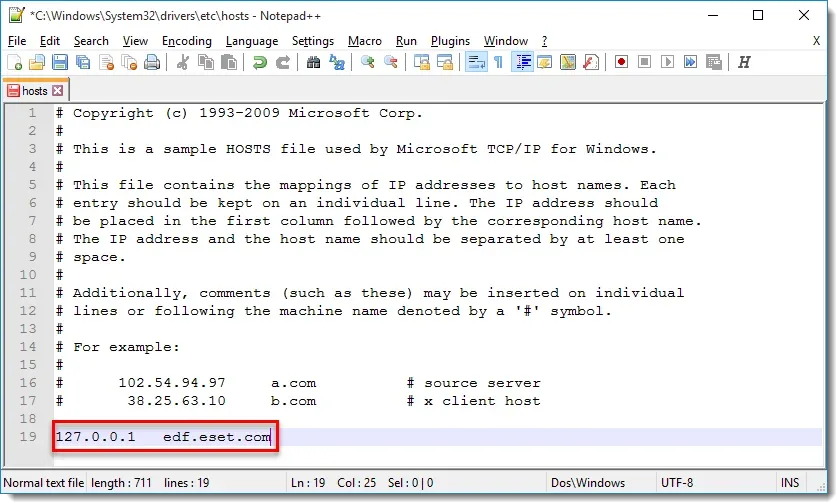Save current recorded macro icon
Screen dimensions: 837x503
(714, 62)
